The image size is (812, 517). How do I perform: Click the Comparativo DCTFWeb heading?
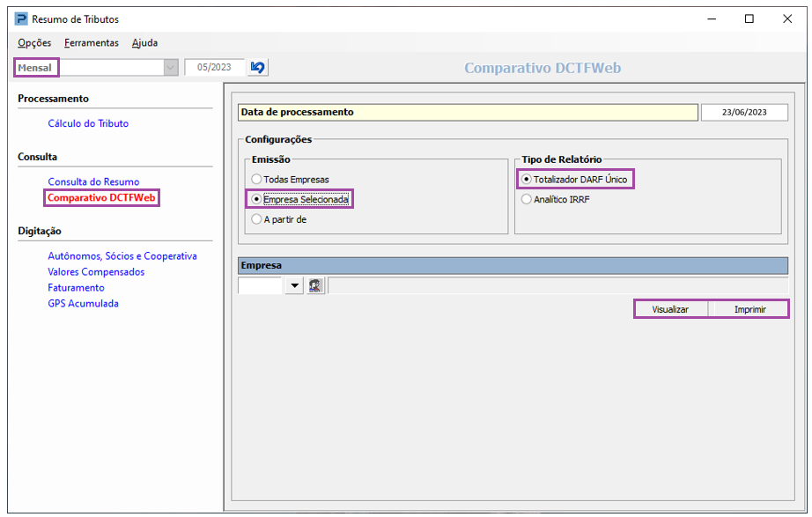[543, 68]
